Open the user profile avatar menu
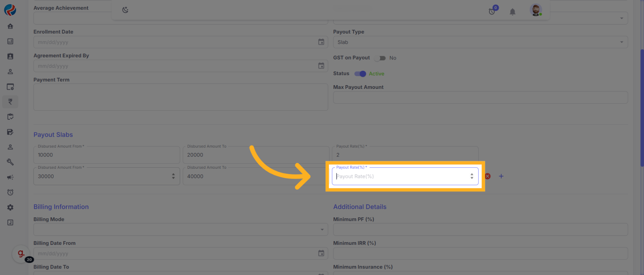Image resolution: width=644 pixels, height=275 pixels. (x=535, y=10)
